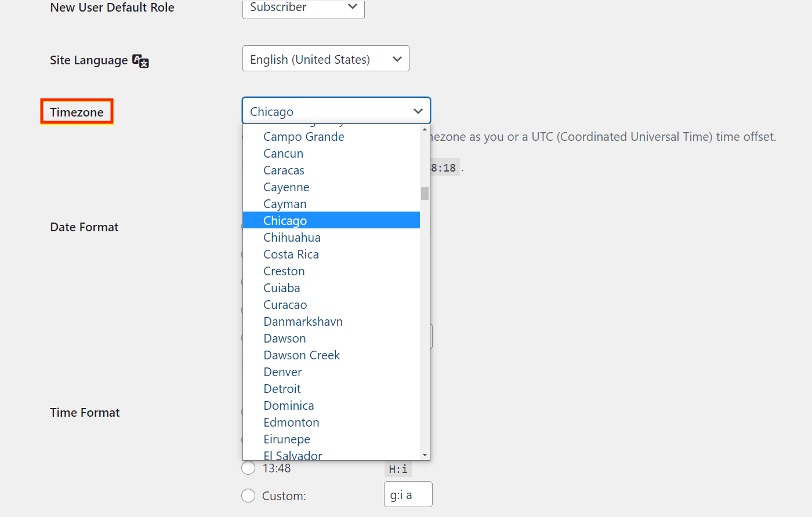
Task: Click the custom time format input field
Action: (408, 494)
